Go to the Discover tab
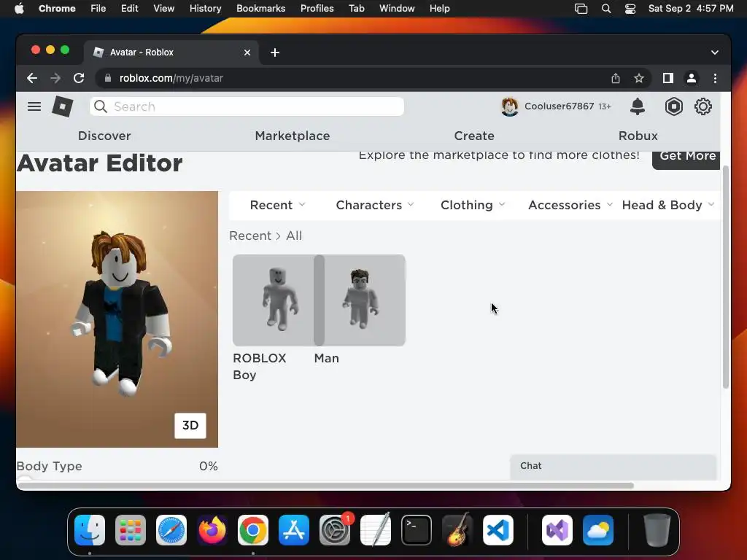Viewport: 747px width, 560px height. (x=104, y=136)
